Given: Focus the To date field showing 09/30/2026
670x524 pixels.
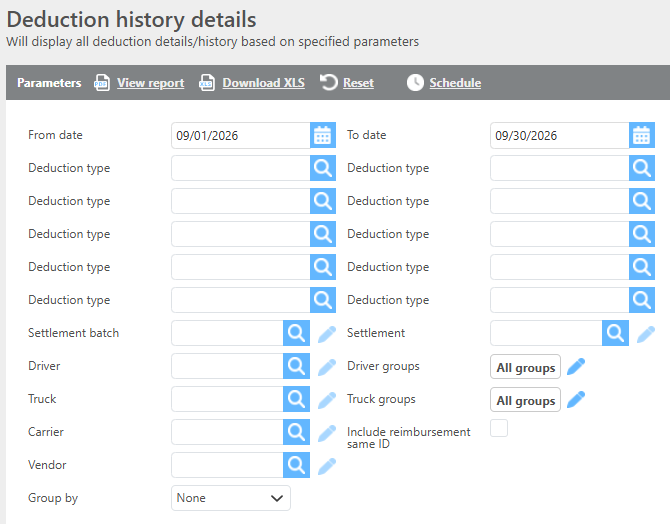Looking at the screenshot, I should [x=559, y=135].
